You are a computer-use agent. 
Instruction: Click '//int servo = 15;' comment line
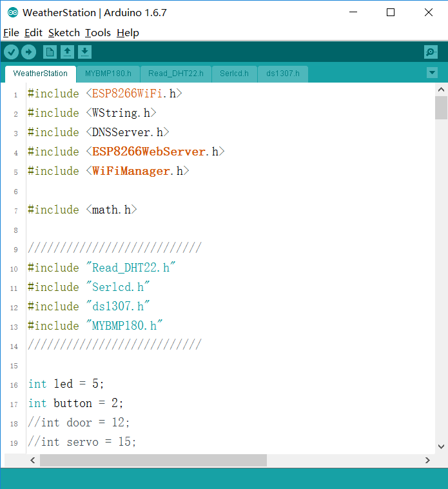(82, 442)
